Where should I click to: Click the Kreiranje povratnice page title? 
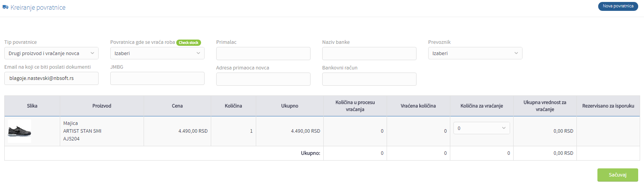tap(38, 7)
